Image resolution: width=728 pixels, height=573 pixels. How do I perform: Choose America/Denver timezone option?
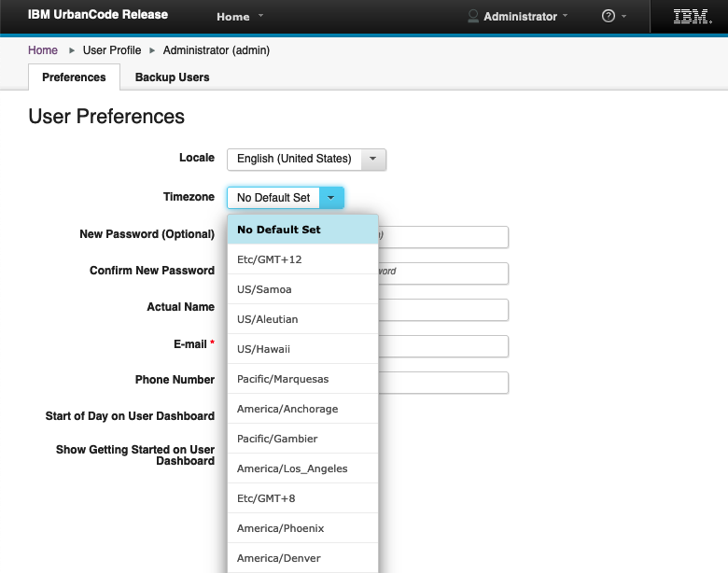[x=302, y=558]
